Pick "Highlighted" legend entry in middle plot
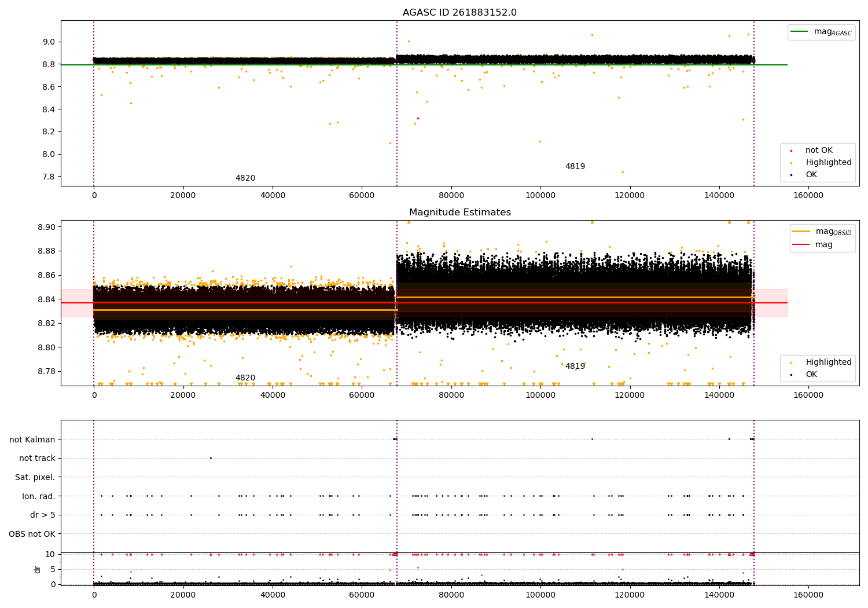868x608 pixels. coord(828,362)
